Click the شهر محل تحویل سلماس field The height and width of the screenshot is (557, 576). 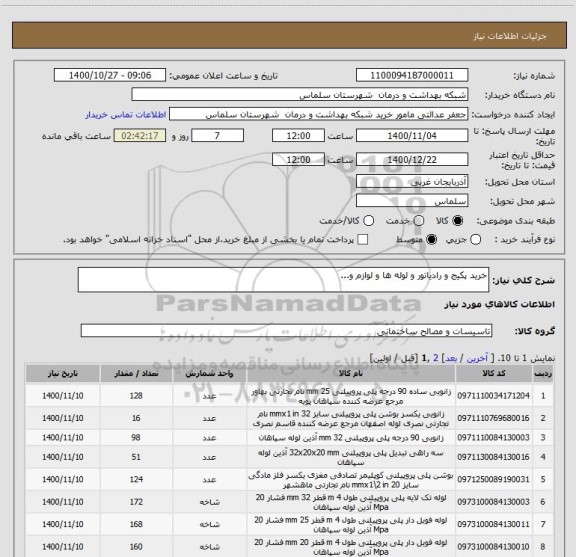(x=412, y=201)
